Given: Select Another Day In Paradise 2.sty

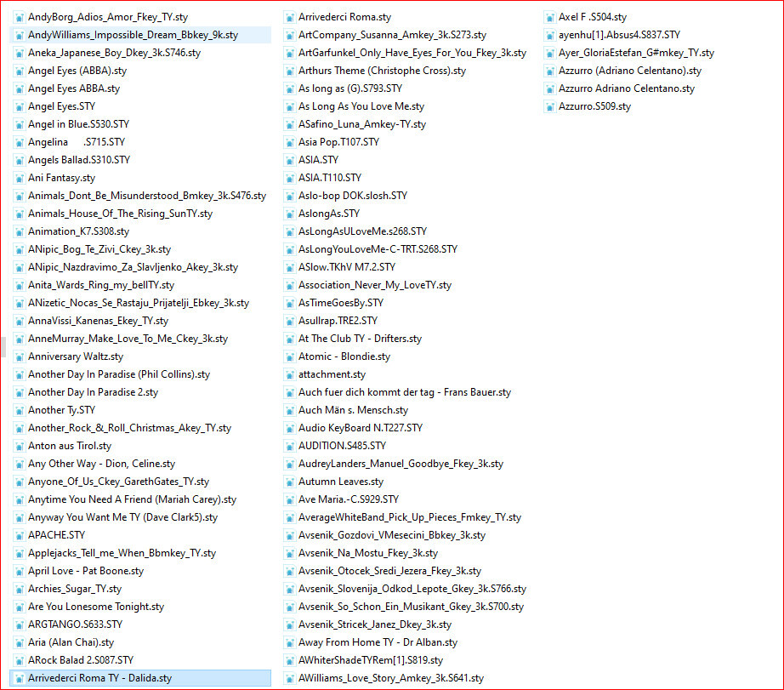Looking at the screenshot, I should 93,393.
